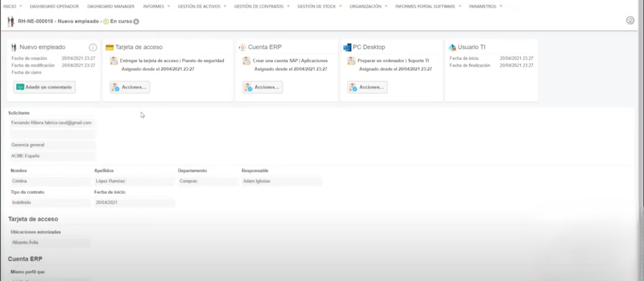Click the Solicitante field 'Fernando Ribera'

pos(53,122)
